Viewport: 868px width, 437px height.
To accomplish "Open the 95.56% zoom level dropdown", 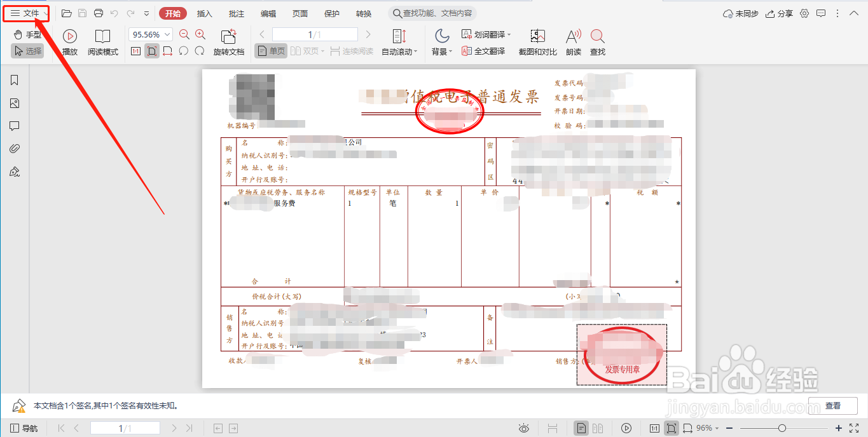I will pyautogui.click(x=151, y=35).
